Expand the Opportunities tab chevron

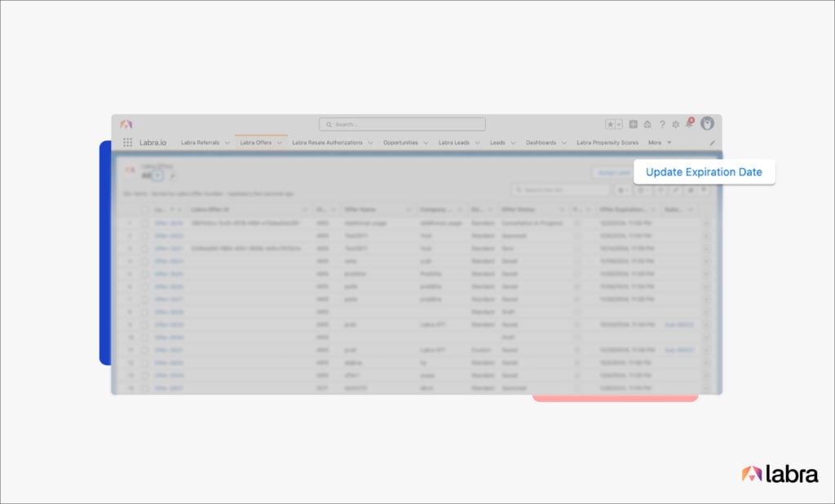point(426,143)
